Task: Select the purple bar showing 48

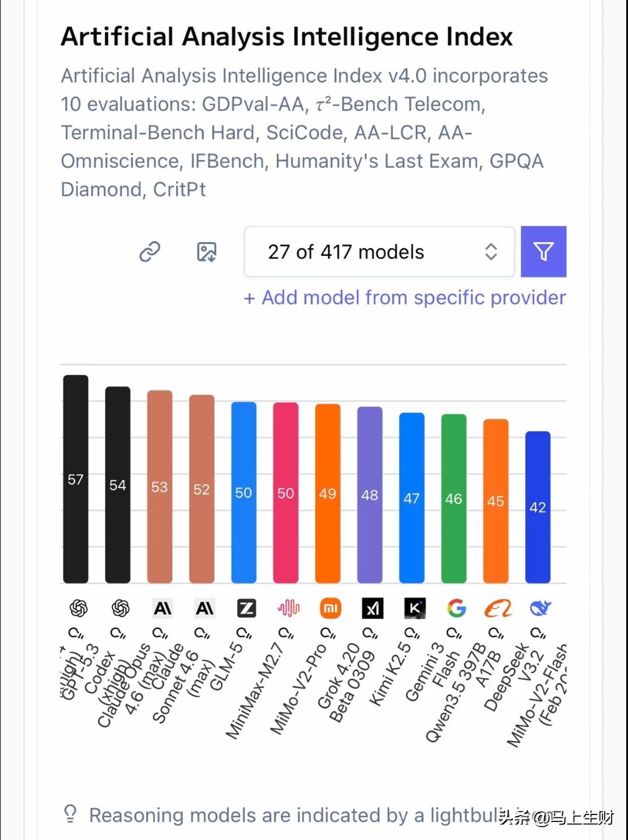Action: click(370, 495)
